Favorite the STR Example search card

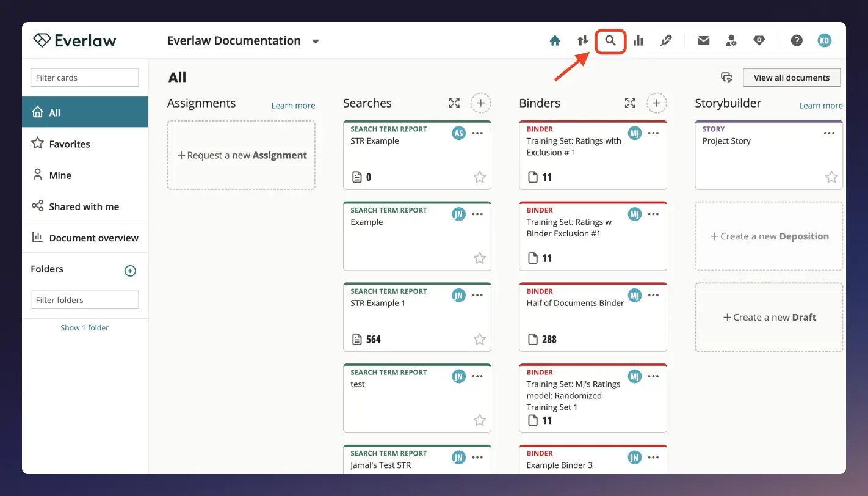click(479, 177)
